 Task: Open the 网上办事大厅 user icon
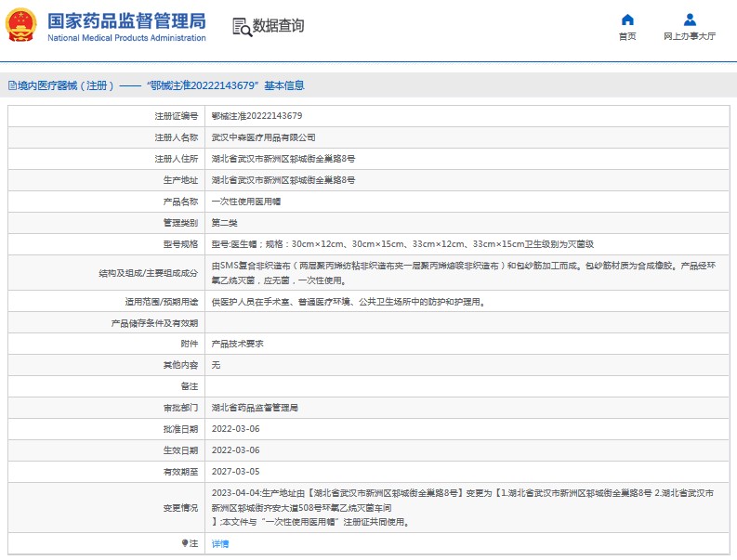(690, 20)
